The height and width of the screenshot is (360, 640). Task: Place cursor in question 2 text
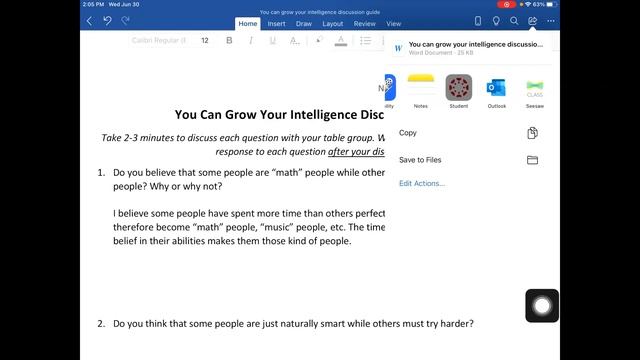(x=293, y=324)
